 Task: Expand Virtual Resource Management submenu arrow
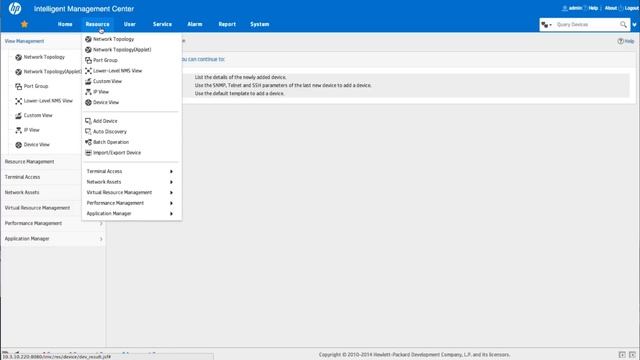click(x=171, y=193)
